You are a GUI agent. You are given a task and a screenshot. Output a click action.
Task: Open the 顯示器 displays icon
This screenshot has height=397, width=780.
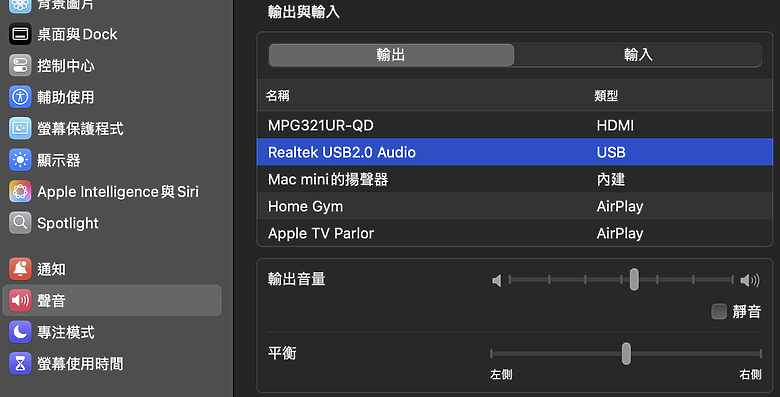tap(20, 160)
